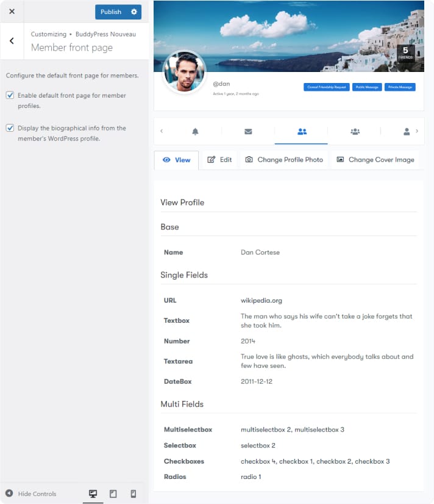
Task: Open the groups icon tab
Action: pyautogui.click(x=354, y=131)
